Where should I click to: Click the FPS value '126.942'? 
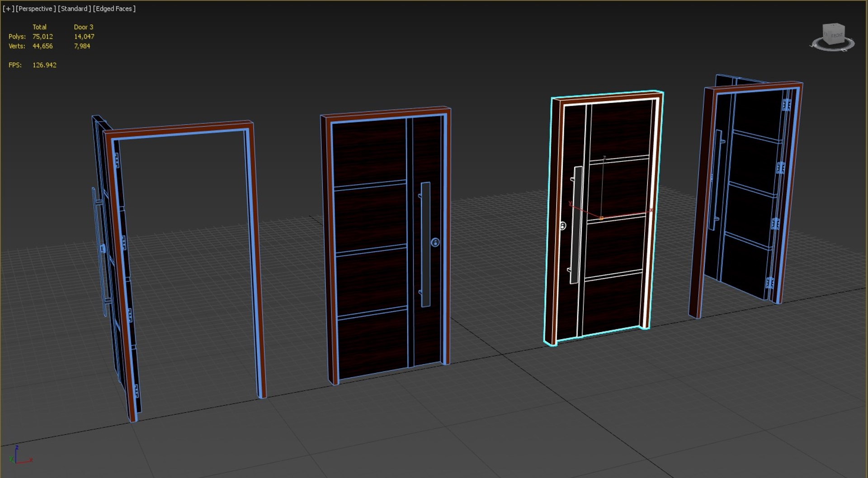pyautogui.click(x=44, y=65)
